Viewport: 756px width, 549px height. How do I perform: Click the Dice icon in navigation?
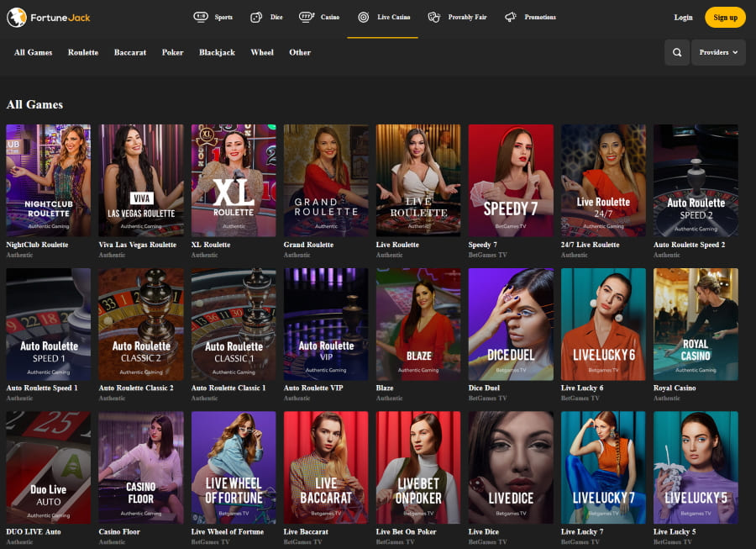coord(256,18)
